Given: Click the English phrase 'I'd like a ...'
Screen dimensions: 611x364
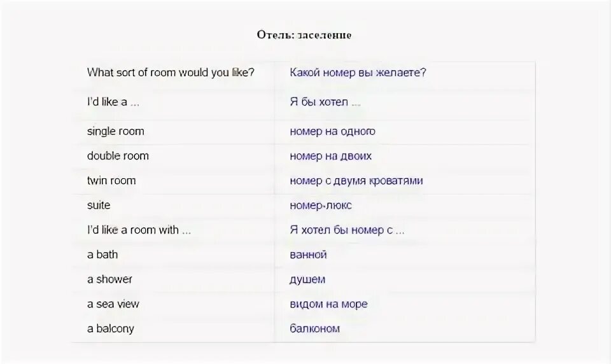Looking at the screenshot, I should click(113, 102).
